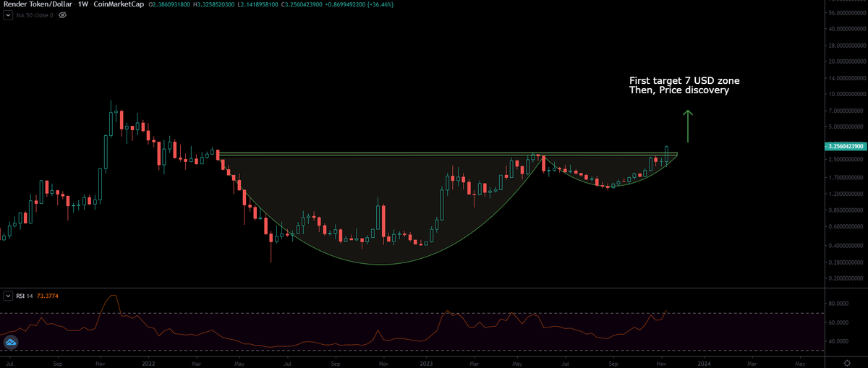Click the 0.4000000000 price axis label
The height and width of the screenshot is (368, 868).
[845, 246]
